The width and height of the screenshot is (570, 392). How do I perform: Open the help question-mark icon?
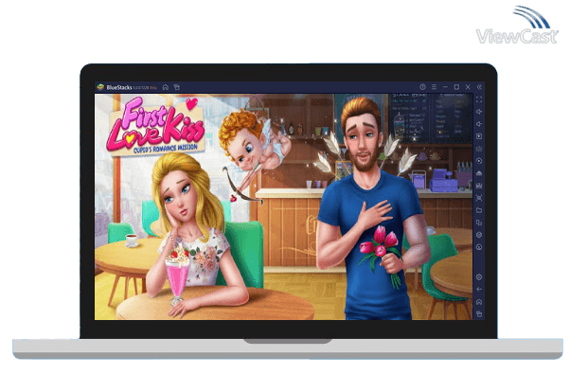(x=422, y=87)
